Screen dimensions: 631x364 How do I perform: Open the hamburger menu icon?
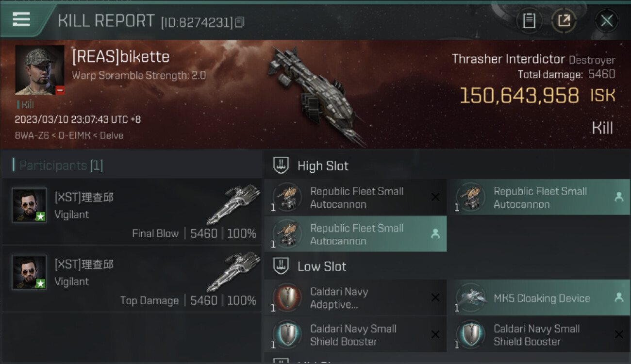click(x=21, y=19)
